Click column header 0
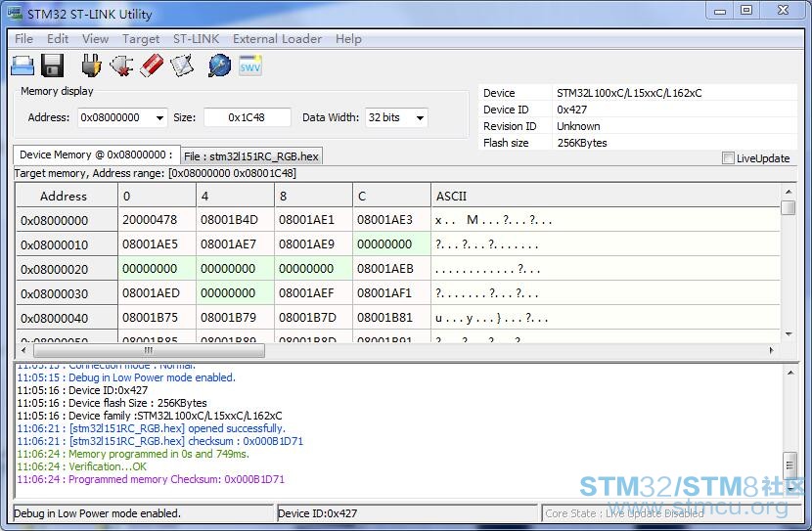This screenshot has width=812, height=531. tap(157, 196)
